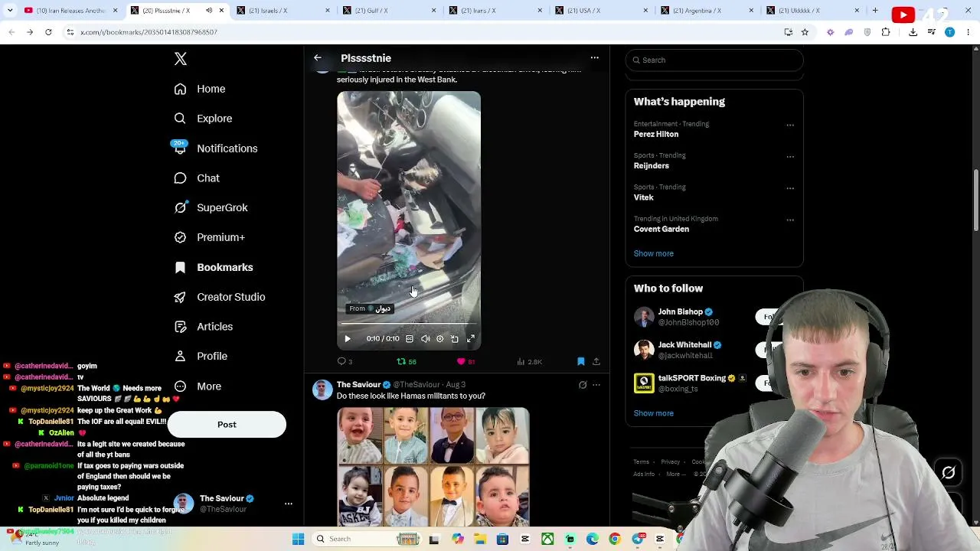Screen dimensions: 980x551
Task: Open Grok actions on The Saviour's Aug 3 post
Action: [583, 385]
